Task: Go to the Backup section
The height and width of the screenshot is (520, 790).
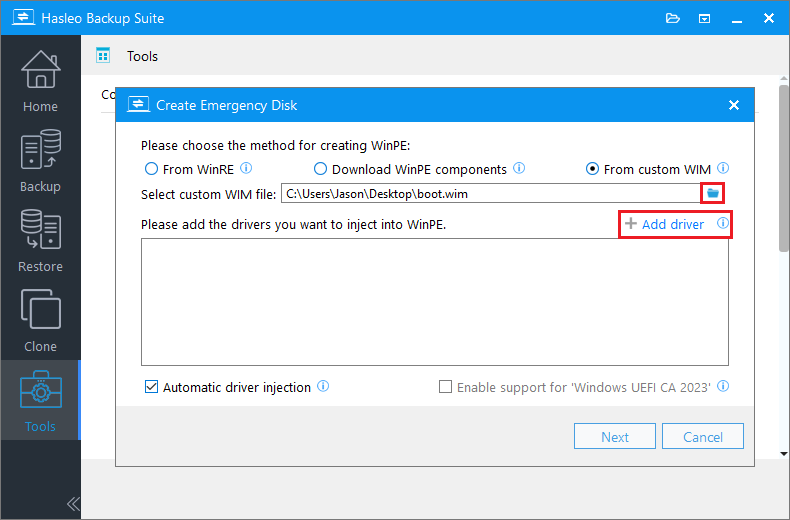Action: tap(40, 161)
